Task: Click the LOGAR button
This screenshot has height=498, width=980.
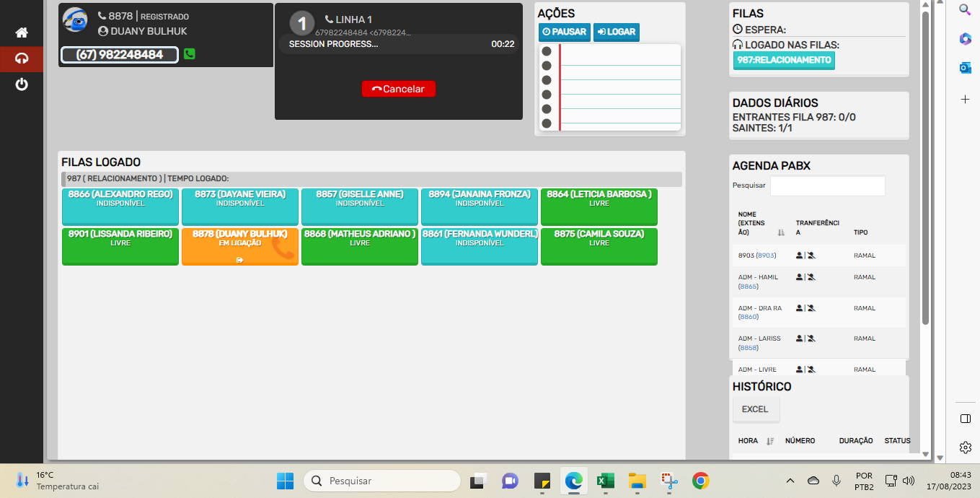Action: [616, 32]
